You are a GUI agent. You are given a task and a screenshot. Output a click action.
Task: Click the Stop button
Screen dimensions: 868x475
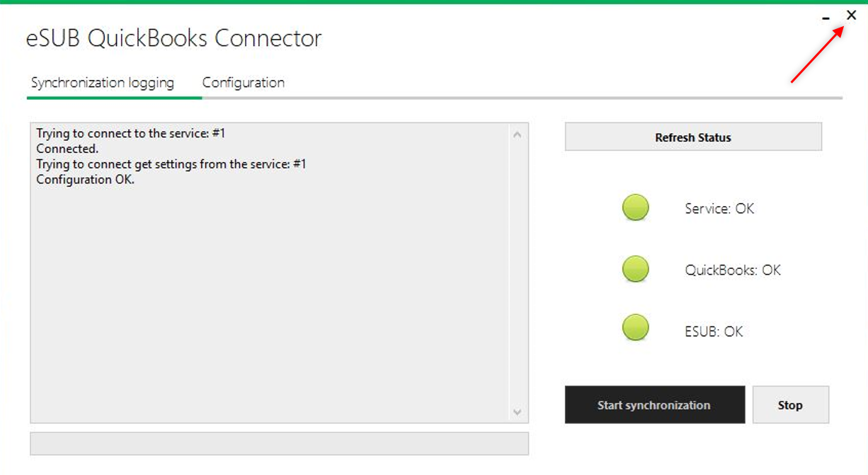tap(790, 405)
